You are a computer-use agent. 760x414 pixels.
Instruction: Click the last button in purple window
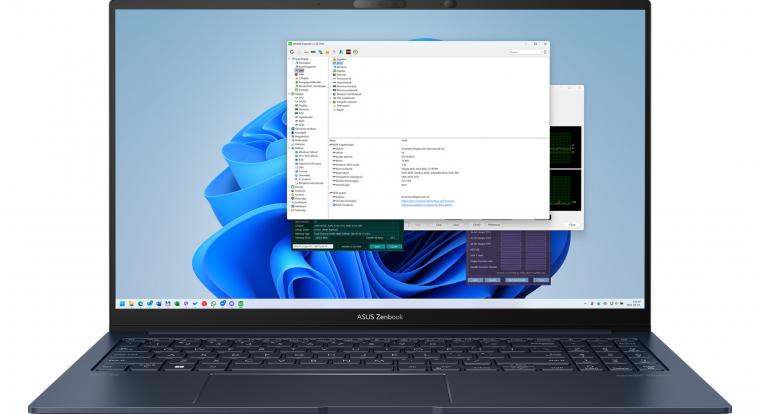541,280
